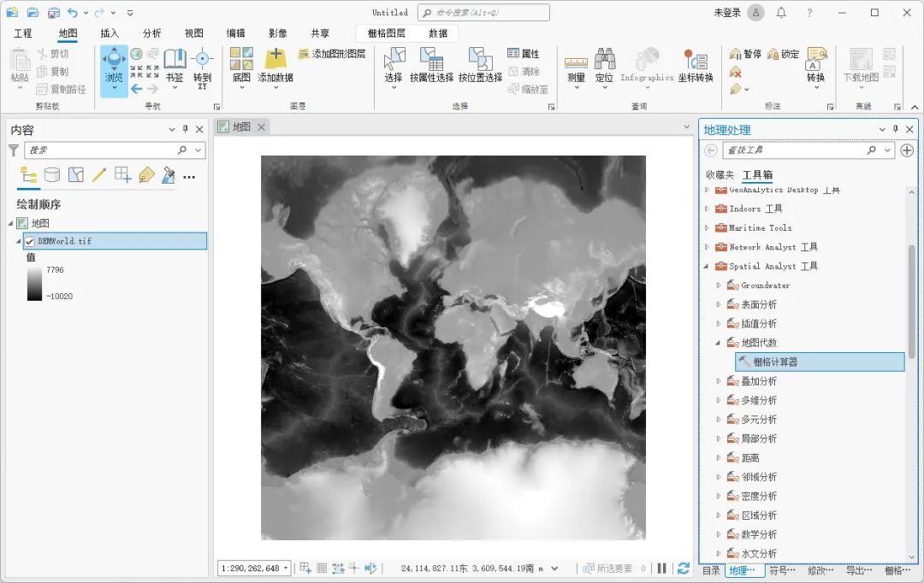924x583 pixels.
Task: Toggle the snapping icon in status bar
Action: coord(305,568)
